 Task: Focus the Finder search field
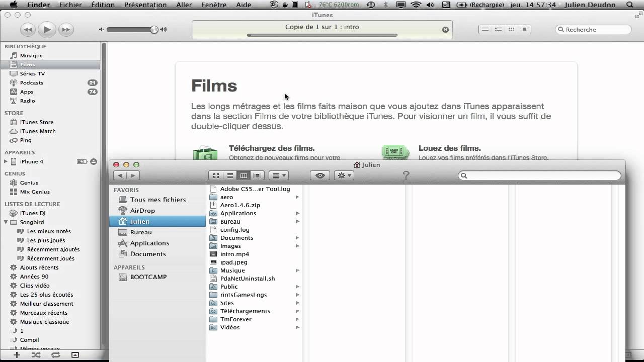tap(540, 175)
